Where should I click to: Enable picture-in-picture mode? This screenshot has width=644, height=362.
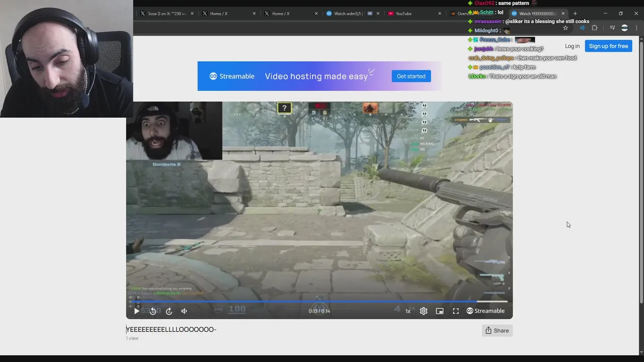click(440, 311)
